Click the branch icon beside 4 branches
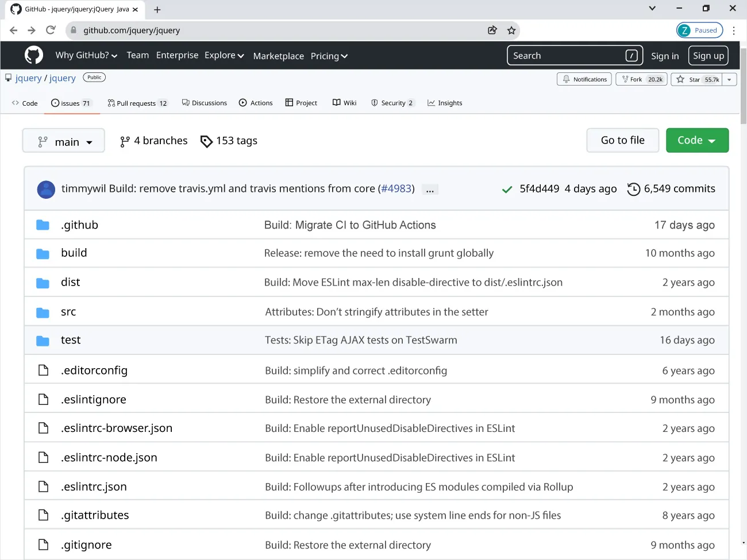The image size is (747, 560). (x=125, y=140)
